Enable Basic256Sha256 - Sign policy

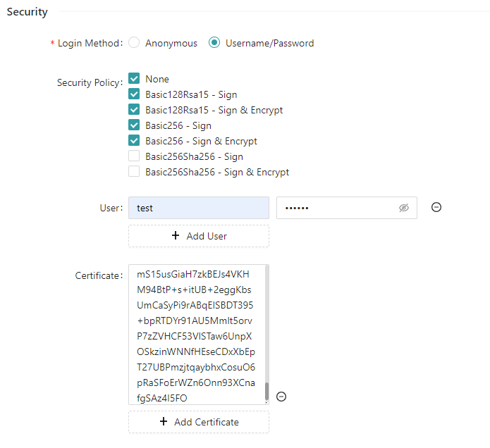coord(134,156)
